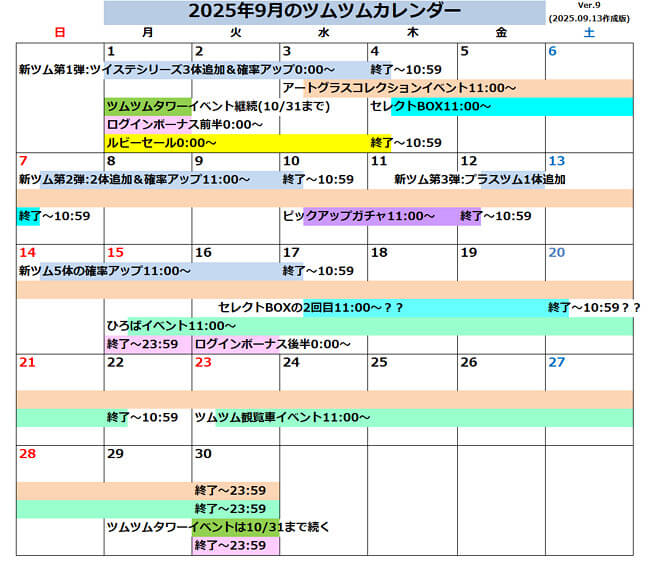Click the blue Saturday date 27
This screenshot has height=574, width=650.
[557, 362]
